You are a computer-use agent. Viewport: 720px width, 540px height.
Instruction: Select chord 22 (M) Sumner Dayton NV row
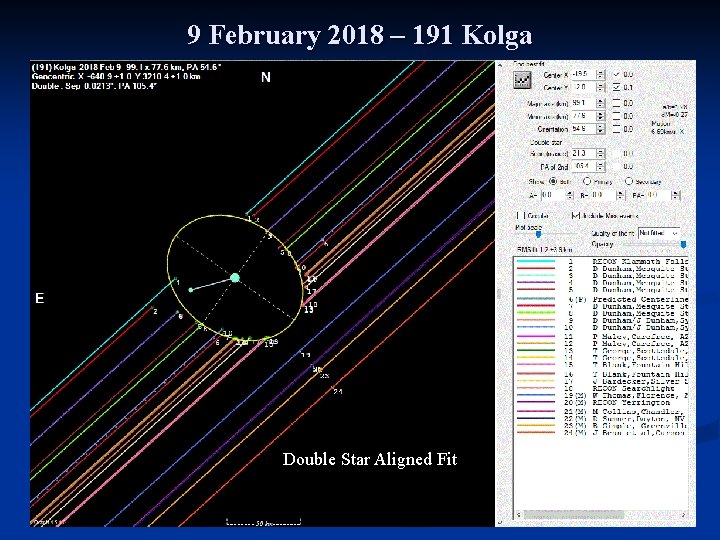[x=601, y=419]
